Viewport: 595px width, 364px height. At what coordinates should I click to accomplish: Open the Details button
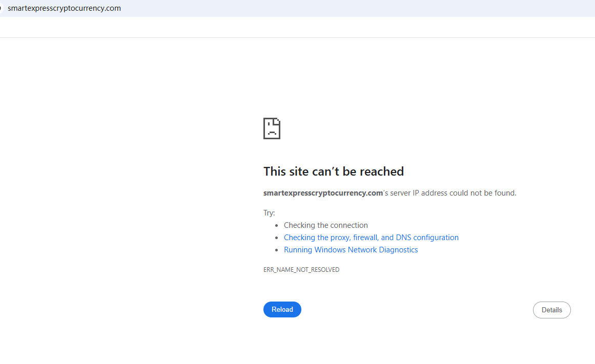click(551, 310)
